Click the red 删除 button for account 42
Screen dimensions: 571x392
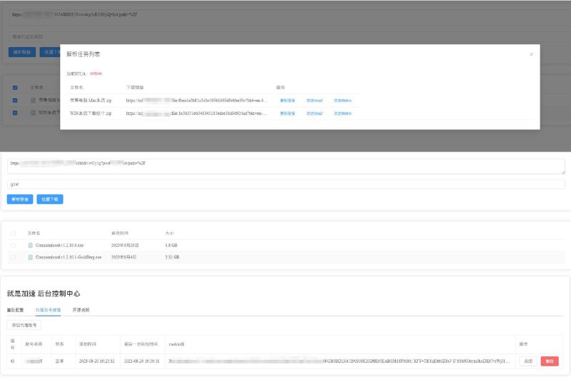(550, 361)
